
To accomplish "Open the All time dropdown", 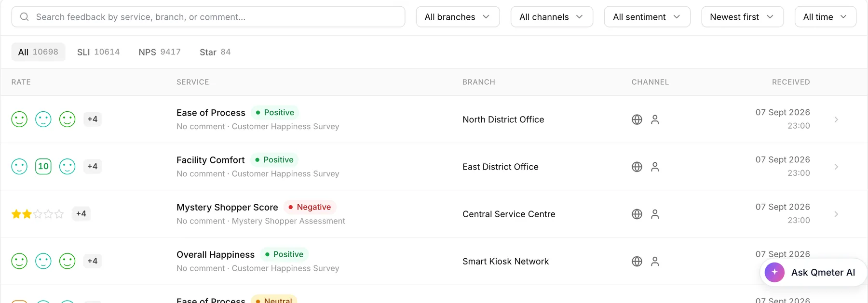I will tap(825, 17).
